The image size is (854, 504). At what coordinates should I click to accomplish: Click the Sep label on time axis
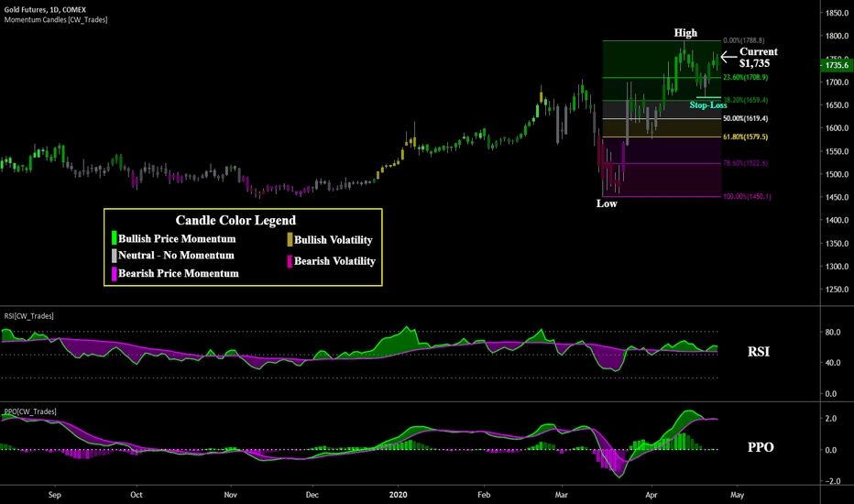pos(54,495)
